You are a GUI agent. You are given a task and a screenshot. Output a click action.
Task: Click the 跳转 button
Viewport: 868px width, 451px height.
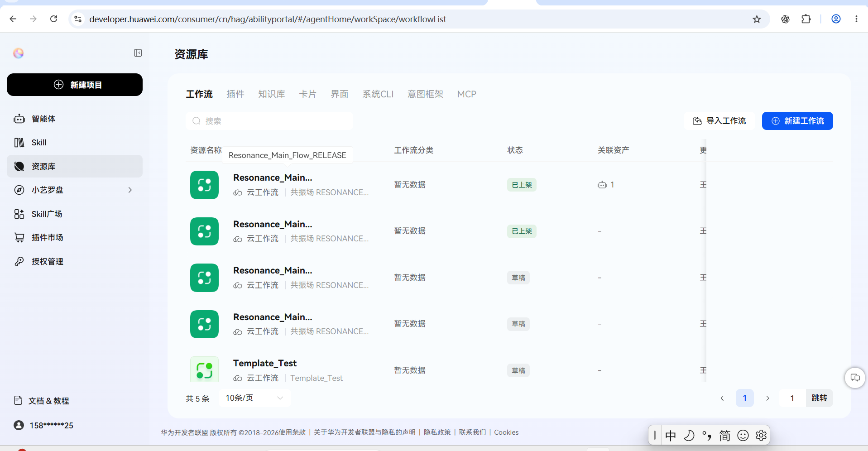[820, 398]
